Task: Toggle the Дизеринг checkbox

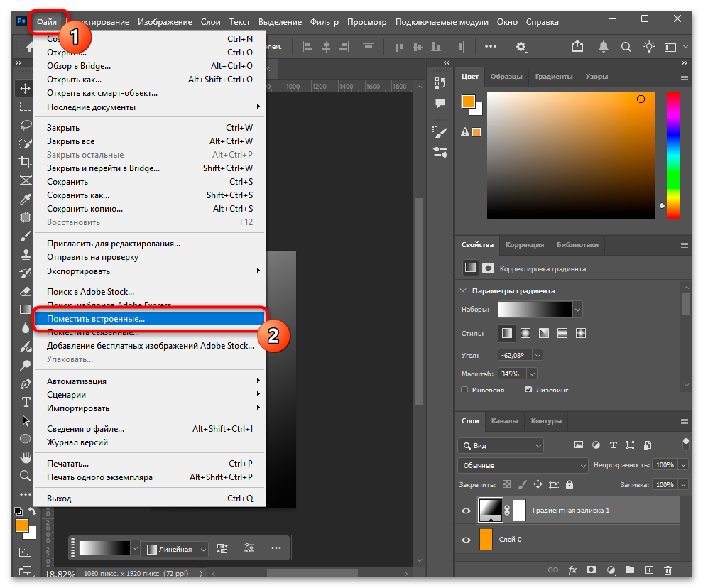Action: (x=528, y=390)
